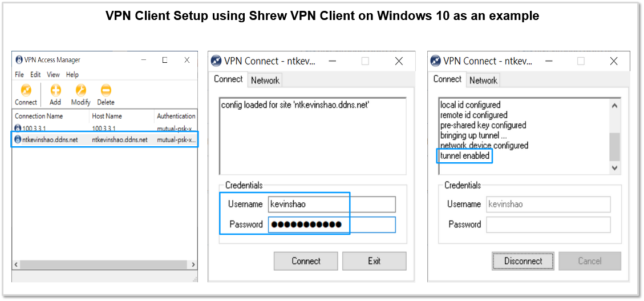Click the masked Password input field
Image resolution: width=644 pixels, height=301 pixels.
coord(332,224)
